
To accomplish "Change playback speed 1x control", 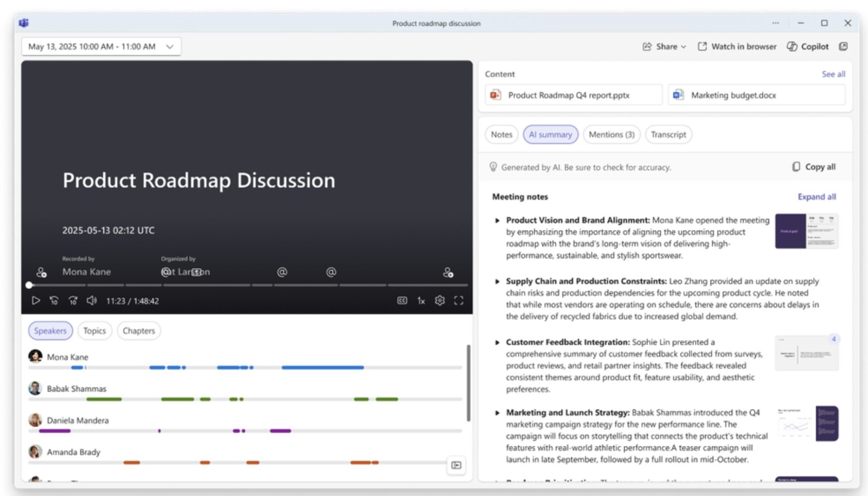I will 421,301.
